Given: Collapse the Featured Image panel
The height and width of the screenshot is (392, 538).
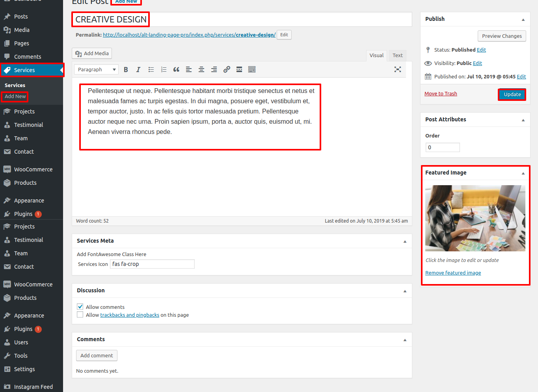Looking at the screenshot, I should [x=523, y=173].
